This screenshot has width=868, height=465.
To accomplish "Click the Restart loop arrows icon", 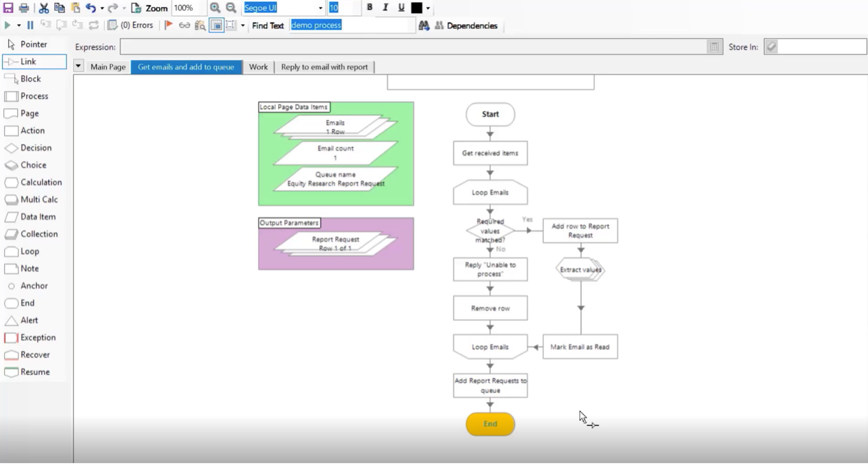I will click(93, 25).
